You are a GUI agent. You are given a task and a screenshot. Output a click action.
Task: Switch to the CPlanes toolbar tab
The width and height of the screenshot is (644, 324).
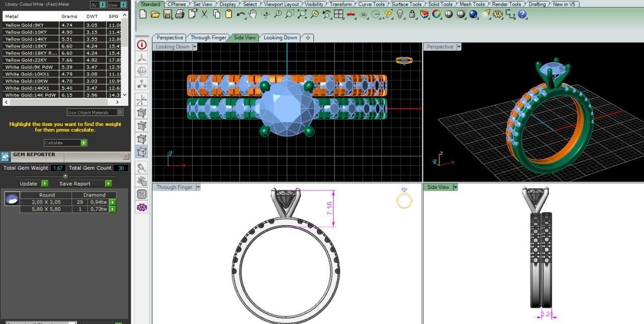177,4
